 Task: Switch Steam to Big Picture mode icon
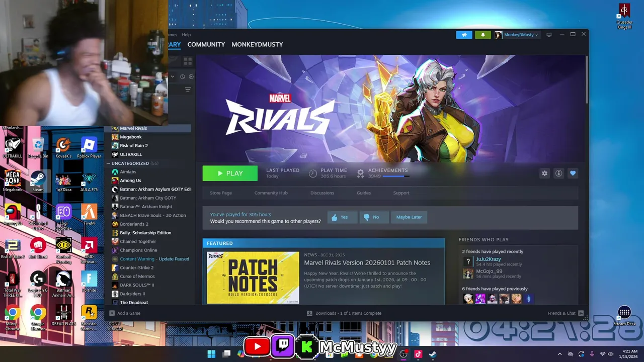[x=549, y=35]
